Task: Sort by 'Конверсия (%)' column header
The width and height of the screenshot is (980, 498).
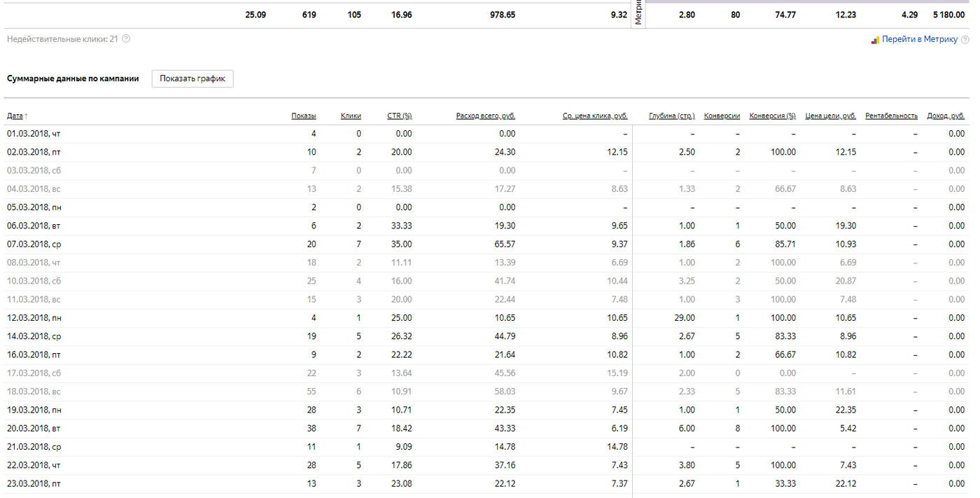Action: point(772,116)
